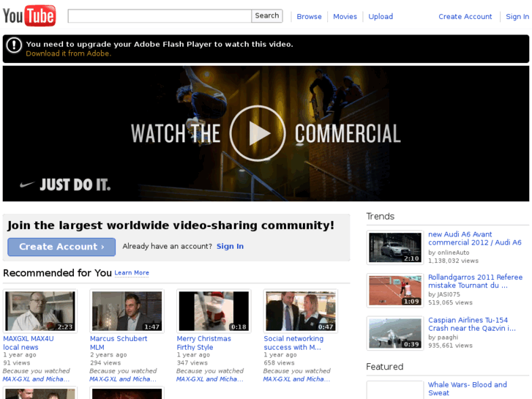This screenshot has width=532, height=399.
Task: Click MAX-GXL and Micha... under Marcus Schubert
Action: (x=123, y=379)
